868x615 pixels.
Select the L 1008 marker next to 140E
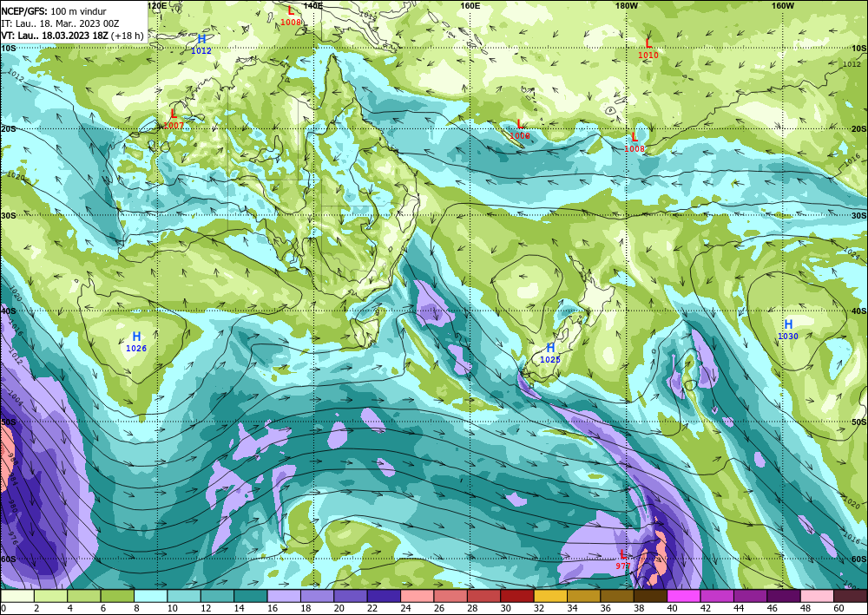coord(291,16)
